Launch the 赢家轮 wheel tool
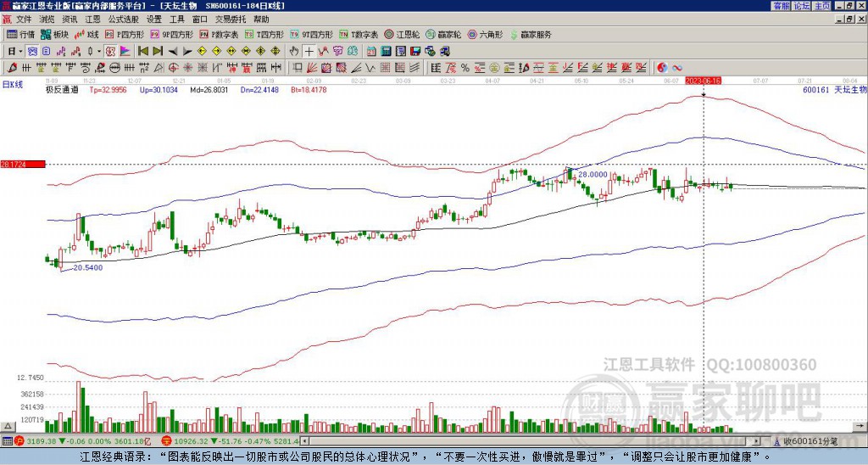Screen dimensions: 868x465 click(443, 34)
